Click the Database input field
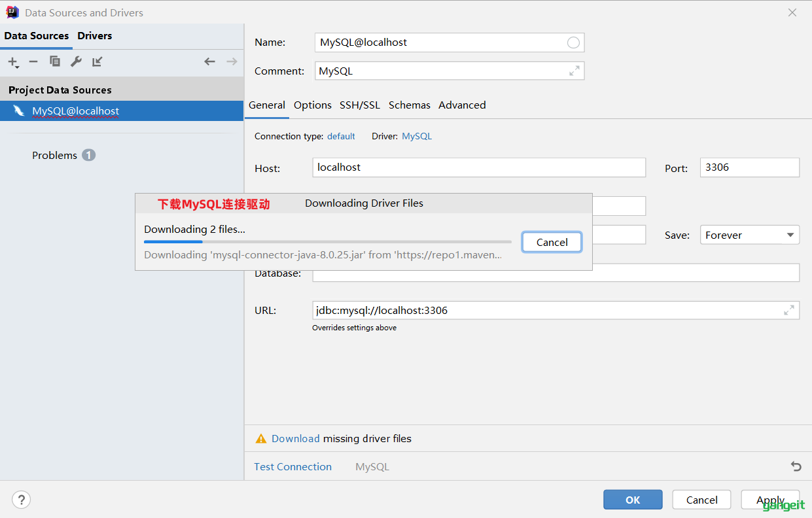 pos(556,273)
